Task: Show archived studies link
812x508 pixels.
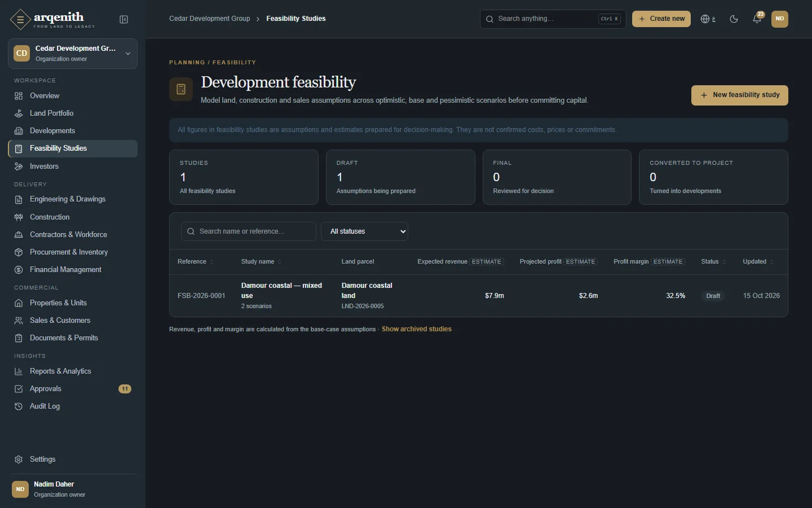Action: tap(417, 329)
